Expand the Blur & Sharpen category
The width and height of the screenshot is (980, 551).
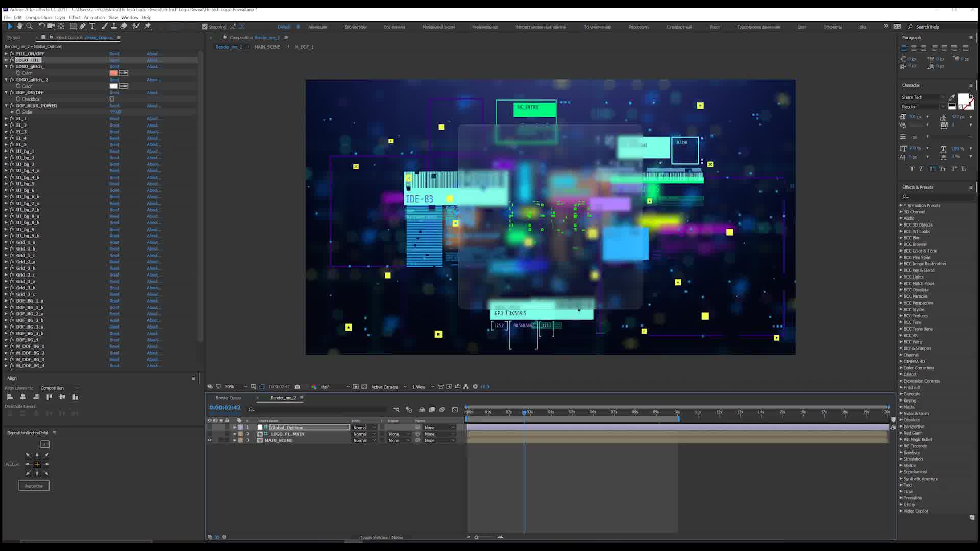coord(901,348)
